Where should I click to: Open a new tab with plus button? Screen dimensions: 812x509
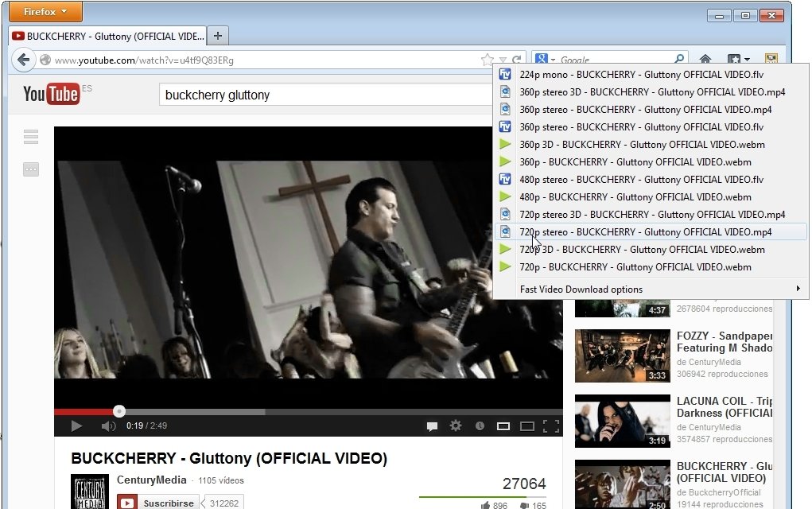tap(218, 36)
